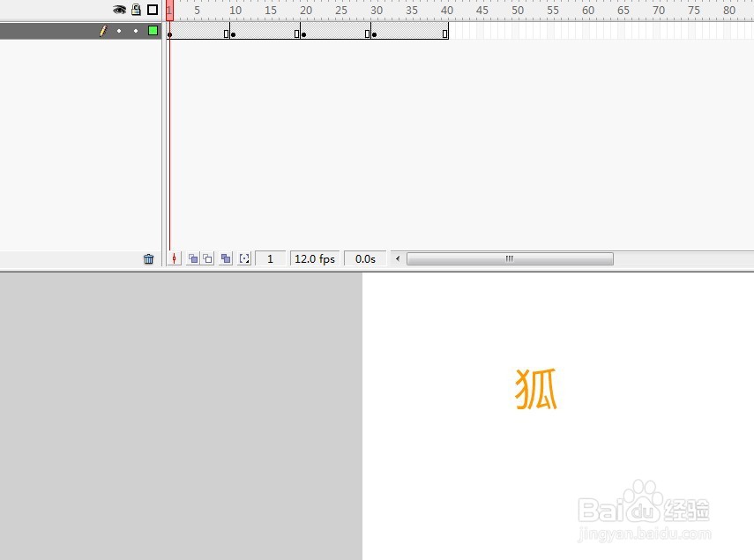Open modify onion markers menu
This screenshot has height=560, width=754.
pos(245,258)
